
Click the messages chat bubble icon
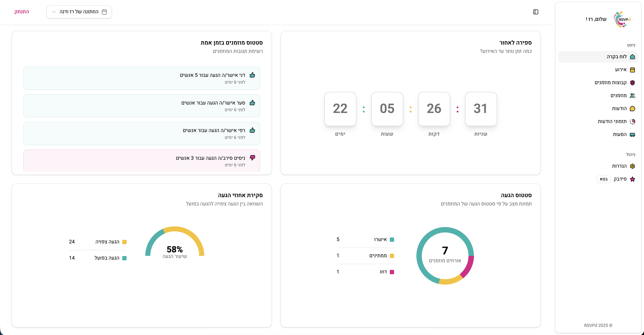[x=632, y=109]
